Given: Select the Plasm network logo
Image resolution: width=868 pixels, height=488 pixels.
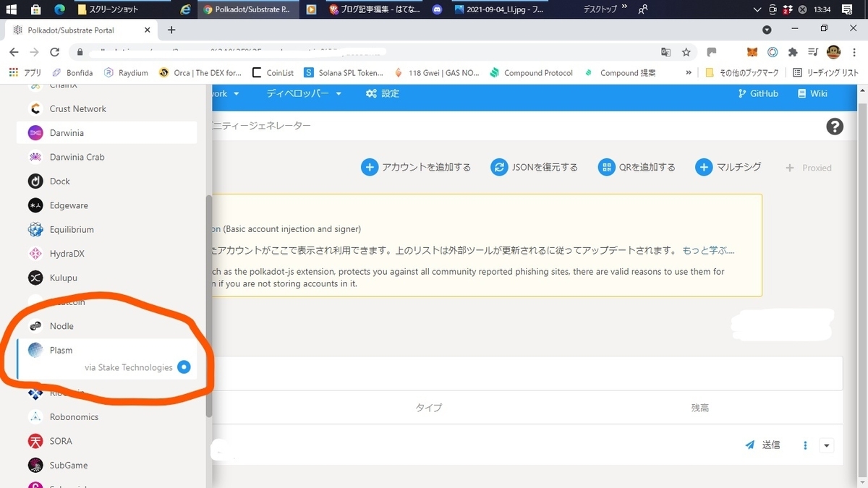Looking at the screenshot, I should click(35, 350).
